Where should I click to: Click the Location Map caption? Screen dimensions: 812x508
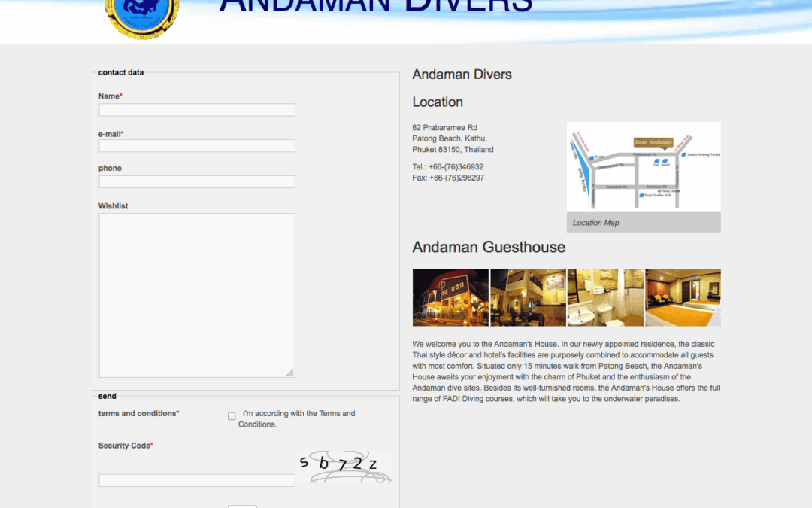click(596, 223)
